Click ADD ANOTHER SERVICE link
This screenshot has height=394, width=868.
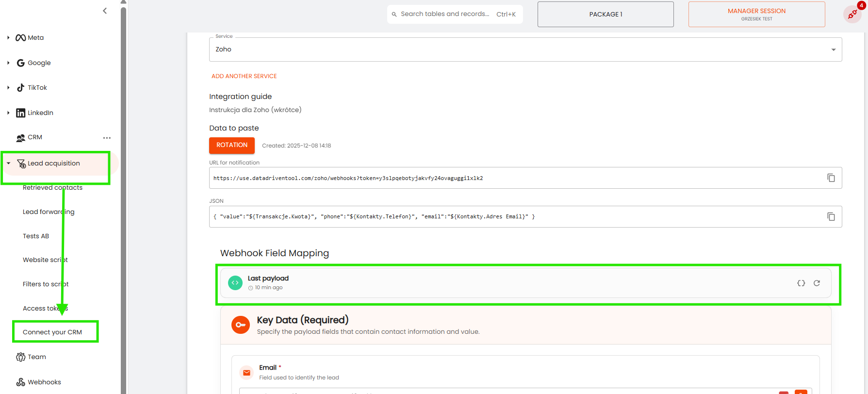(244, 76)
